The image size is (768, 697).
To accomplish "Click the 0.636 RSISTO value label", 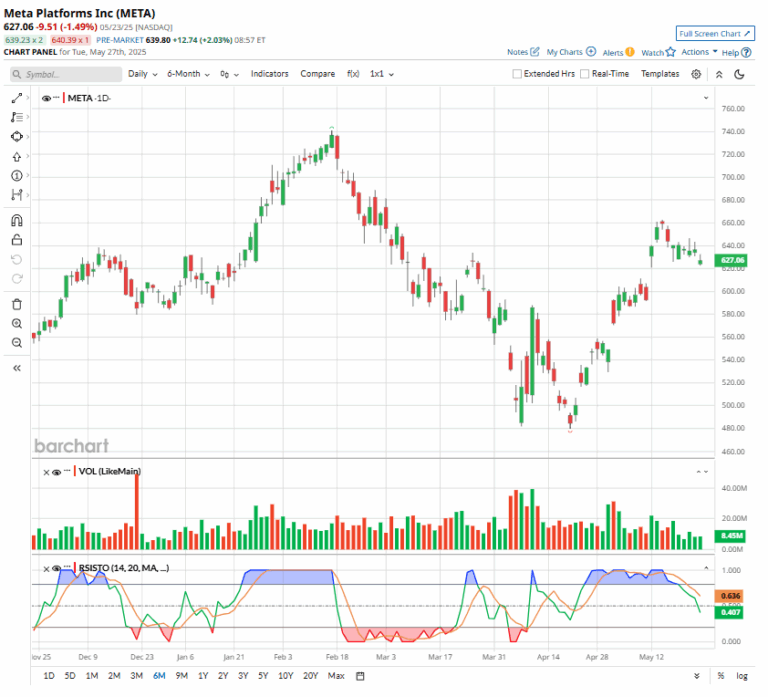I will 729,597.
